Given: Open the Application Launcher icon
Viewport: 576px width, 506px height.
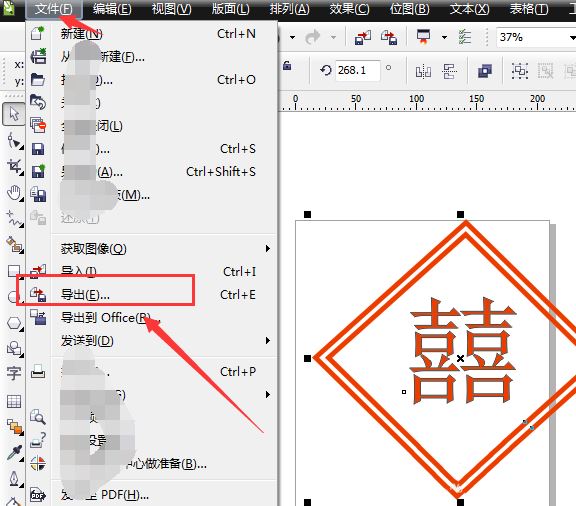Looking at the screenshot, I should pyautogui.click(x=423, y=37).
